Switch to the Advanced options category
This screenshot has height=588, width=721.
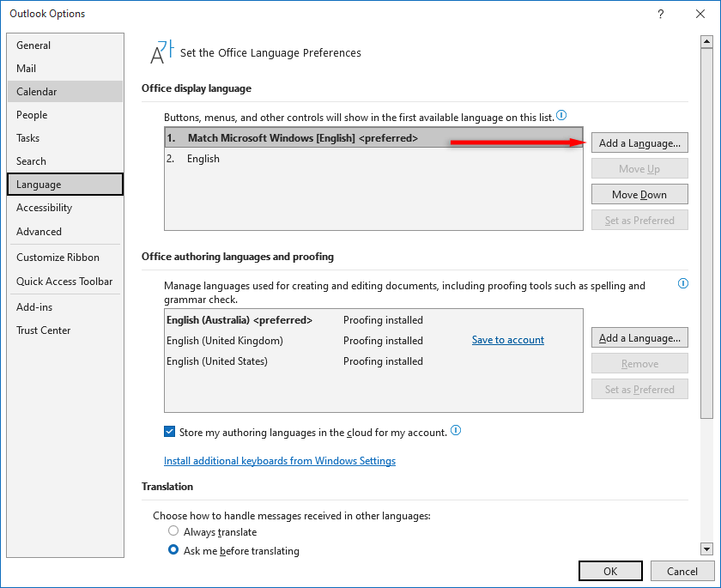coord(39,232)
